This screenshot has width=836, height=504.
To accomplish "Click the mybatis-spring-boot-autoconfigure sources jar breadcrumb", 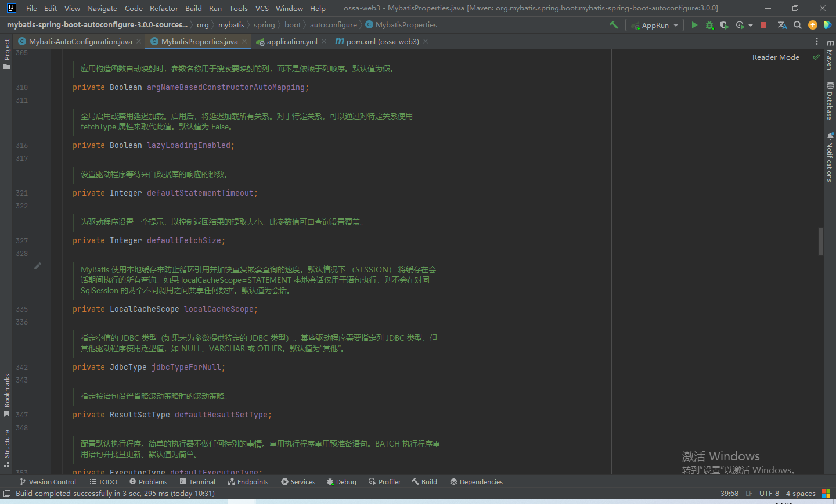I will pyautogui.click(x=97, y=25).
